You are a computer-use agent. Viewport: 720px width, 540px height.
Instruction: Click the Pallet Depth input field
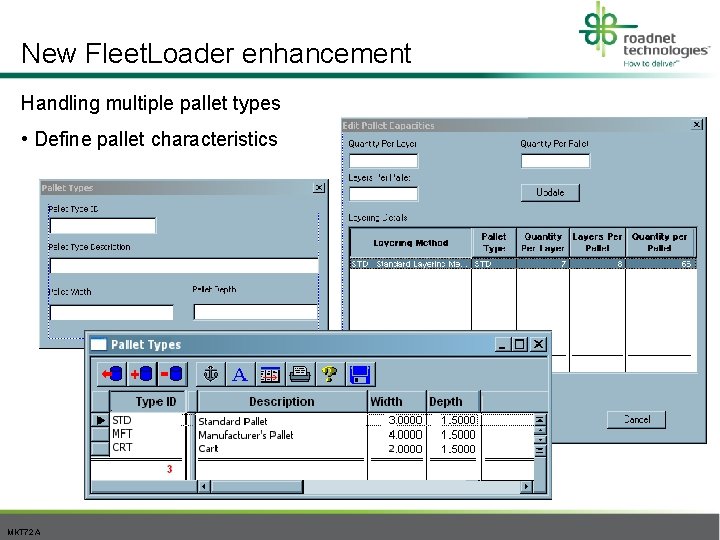(x=255, y=312)
